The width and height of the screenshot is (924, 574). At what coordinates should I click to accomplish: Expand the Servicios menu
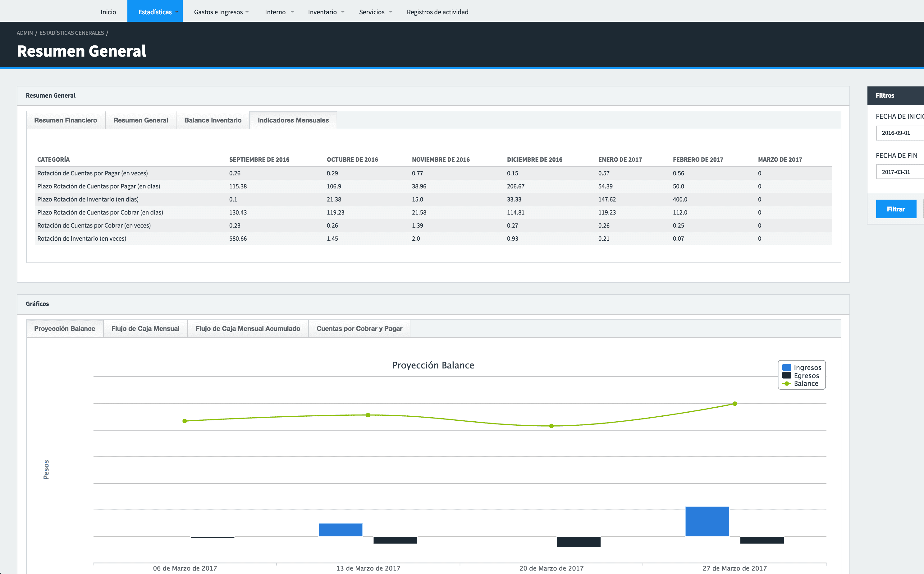click(x=376, y=12)
